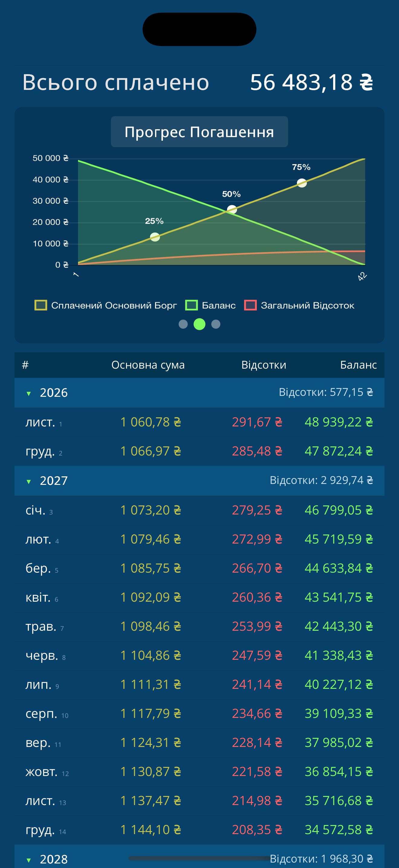Tap the # column header
This screenshot has width=399, height=868.
coord(25,365)
